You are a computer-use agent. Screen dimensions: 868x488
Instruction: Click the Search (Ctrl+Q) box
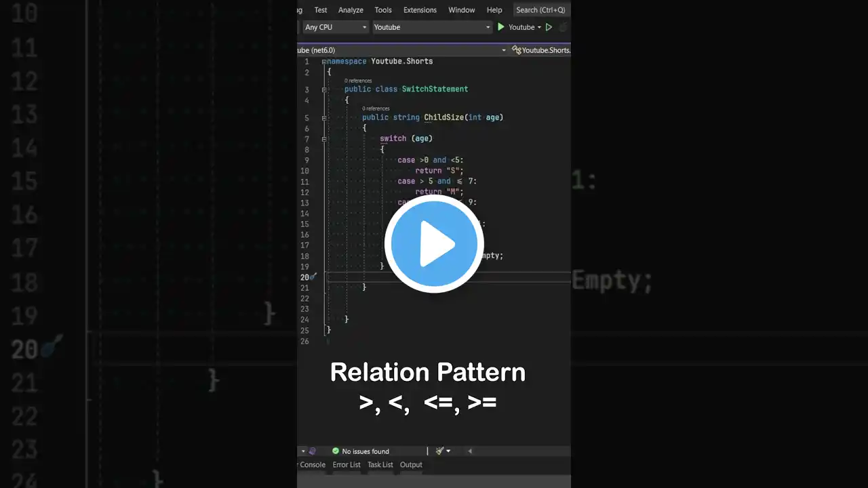tap(540, 10)
